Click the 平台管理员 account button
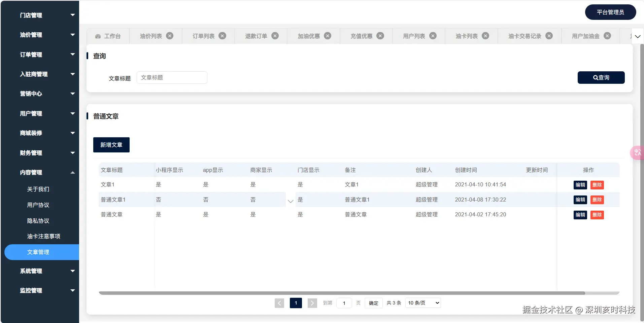The height and width of the screenshot is (323, 644). pos(610,12)
